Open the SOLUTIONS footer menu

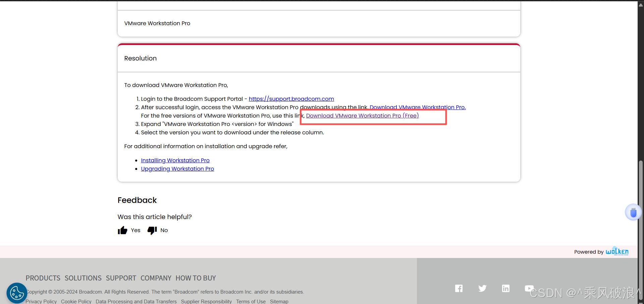click(83, 278)
